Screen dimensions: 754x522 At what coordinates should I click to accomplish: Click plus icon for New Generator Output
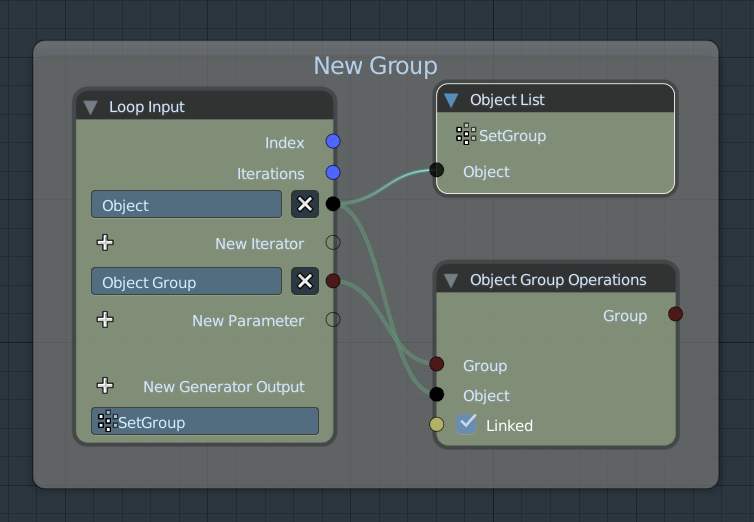[105, 385]
